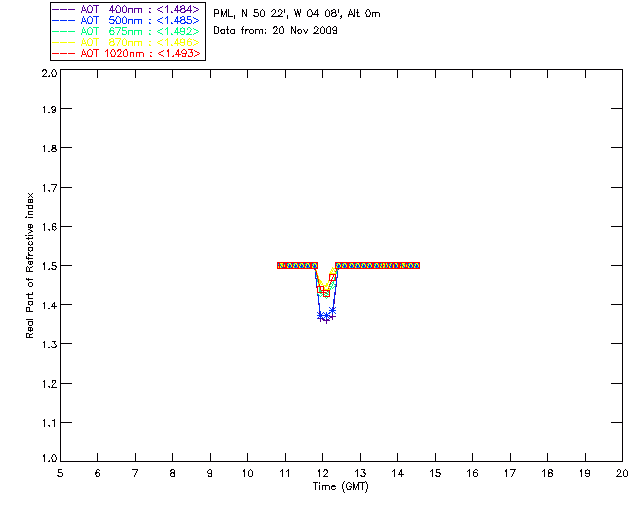Click the 2.0 y-axis tick label
This screenshot has height=512, width=640.
point(49,73)
